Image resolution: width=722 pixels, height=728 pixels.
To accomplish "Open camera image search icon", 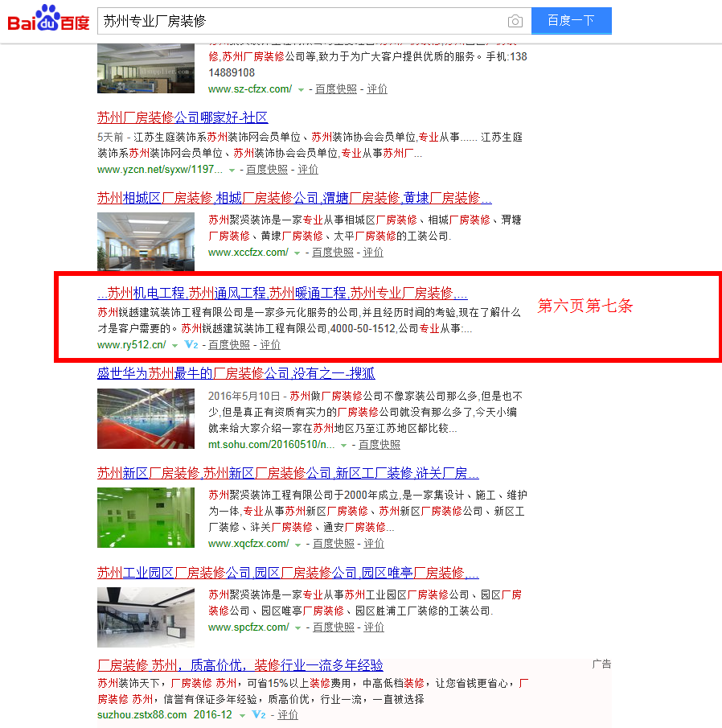I will [x=515, y=21].
